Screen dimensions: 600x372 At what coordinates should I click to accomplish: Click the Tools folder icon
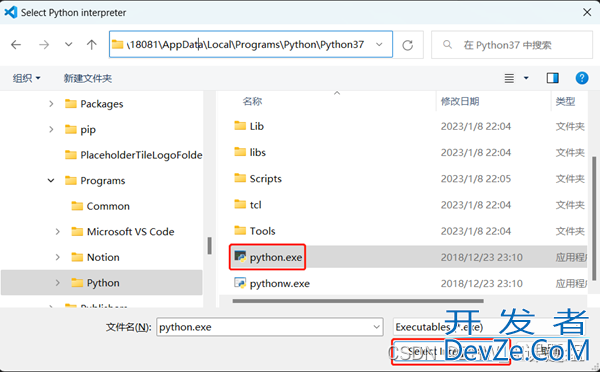pyautogui.click(x=240, y=230)
